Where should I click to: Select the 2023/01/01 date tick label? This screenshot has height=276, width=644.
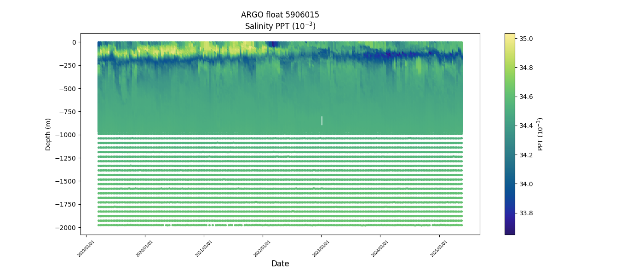322,248
